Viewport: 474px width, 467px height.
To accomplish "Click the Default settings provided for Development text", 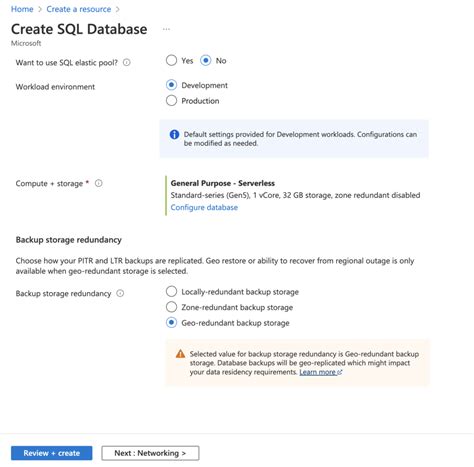I will [300, 139].
